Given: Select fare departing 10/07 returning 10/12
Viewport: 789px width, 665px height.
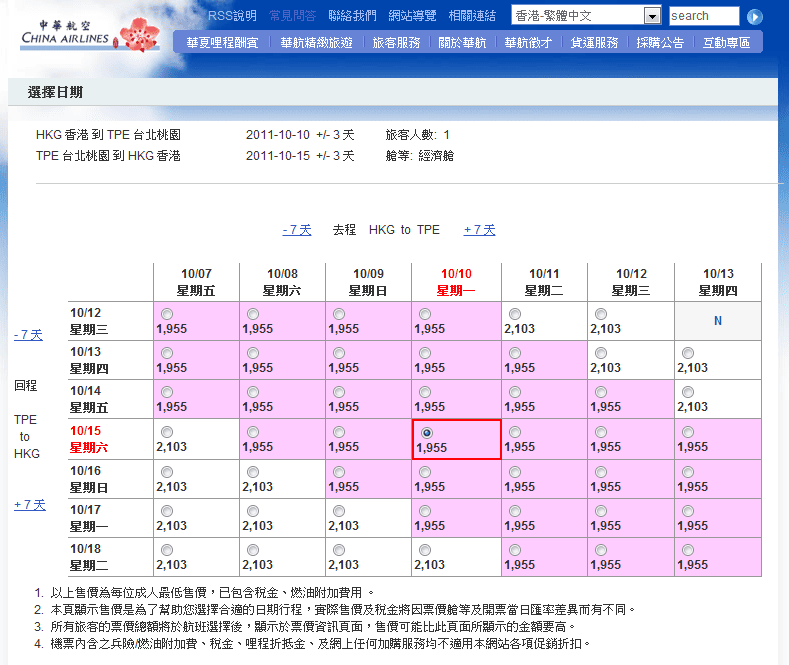Looking at the screenshot, I should pyautogui.click(x=166, y=314).
